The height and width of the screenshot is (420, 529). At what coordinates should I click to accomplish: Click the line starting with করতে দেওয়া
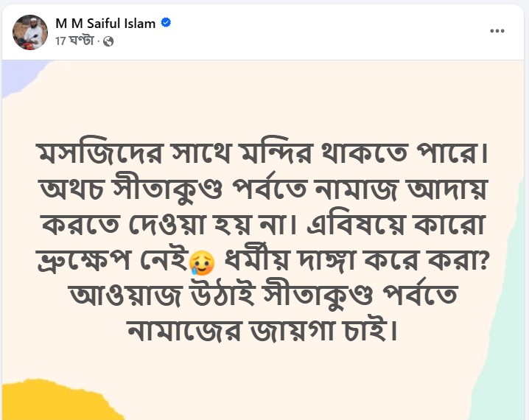[264, 225]
